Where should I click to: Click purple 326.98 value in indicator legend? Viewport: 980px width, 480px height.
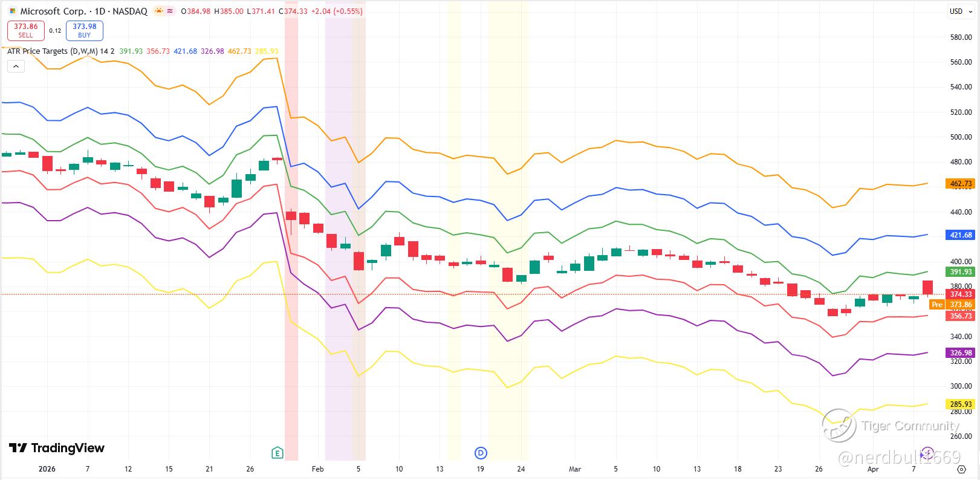[x=212, y=51]
